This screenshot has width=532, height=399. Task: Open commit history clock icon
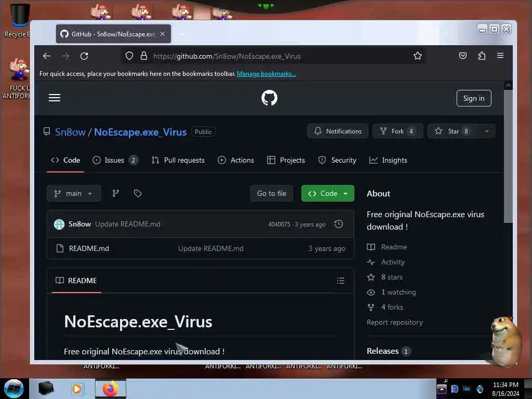pyautogui.click(x=339, y=224)
